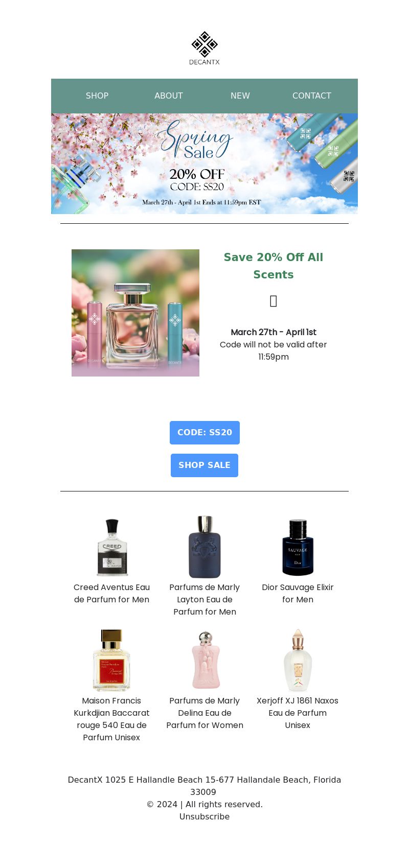Open the ABOUT menu item
The width and height of the screenshot is (409, 868).
click(169, 96)
